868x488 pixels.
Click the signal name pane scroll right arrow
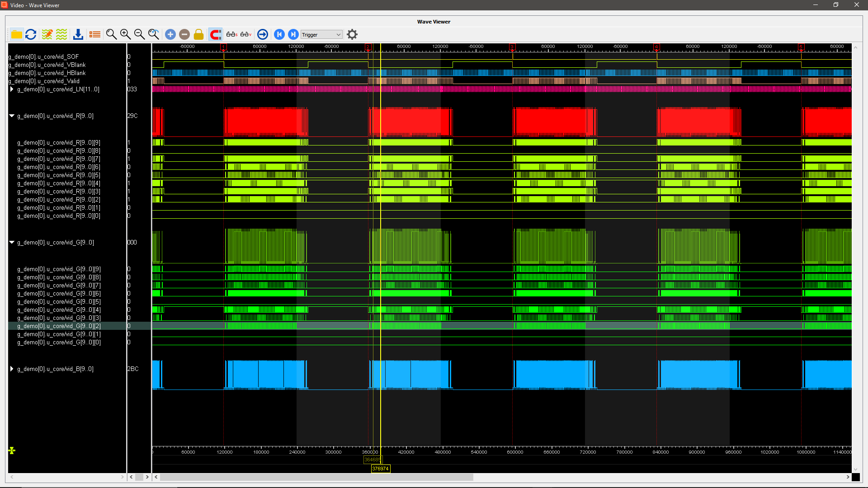[x=122, y=477]
